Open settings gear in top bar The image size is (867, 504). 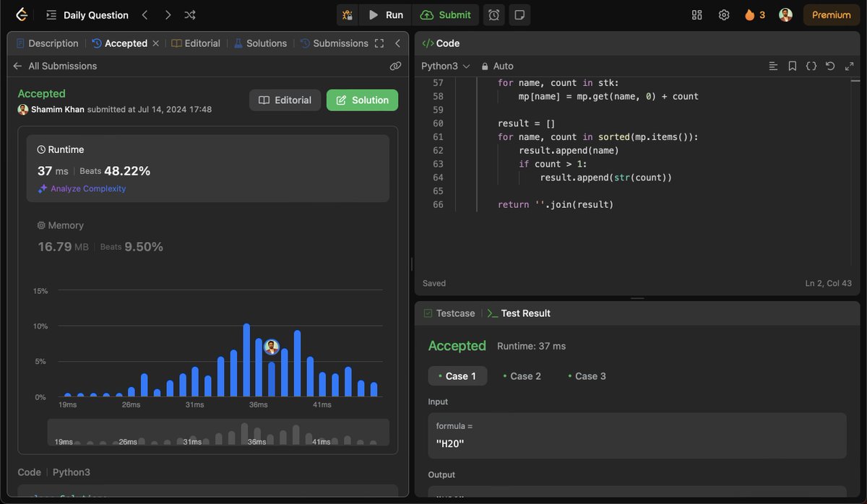(x=724, y=15)
